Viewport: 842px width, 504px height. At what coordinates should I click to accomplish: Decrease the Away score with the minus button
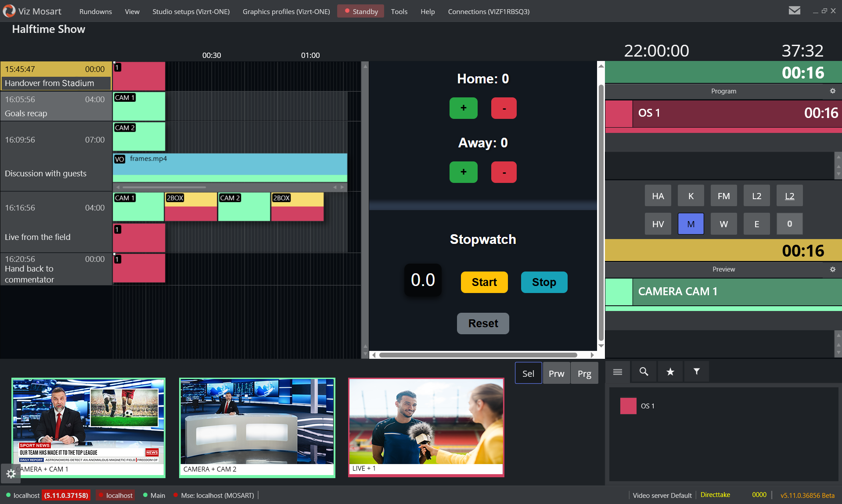pyautogui.click(x=504, y=172)
